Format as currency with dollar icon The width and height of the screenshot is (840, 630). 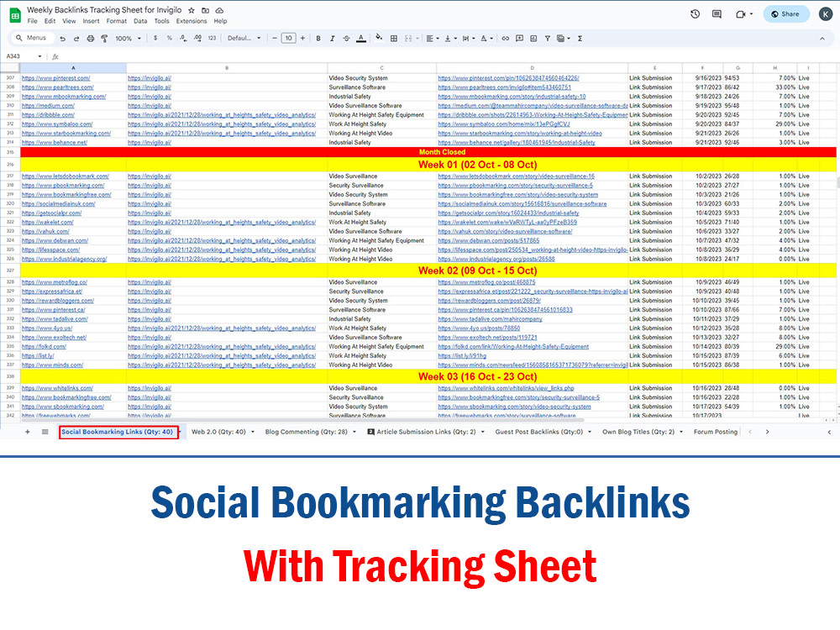(x=155, y=38)
